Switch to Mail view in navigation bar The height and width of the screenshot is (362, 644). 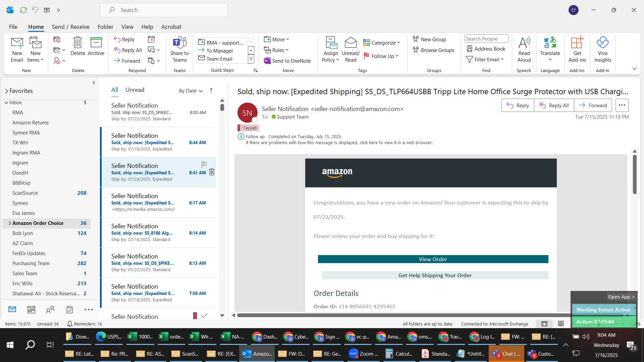pos(12,309)
